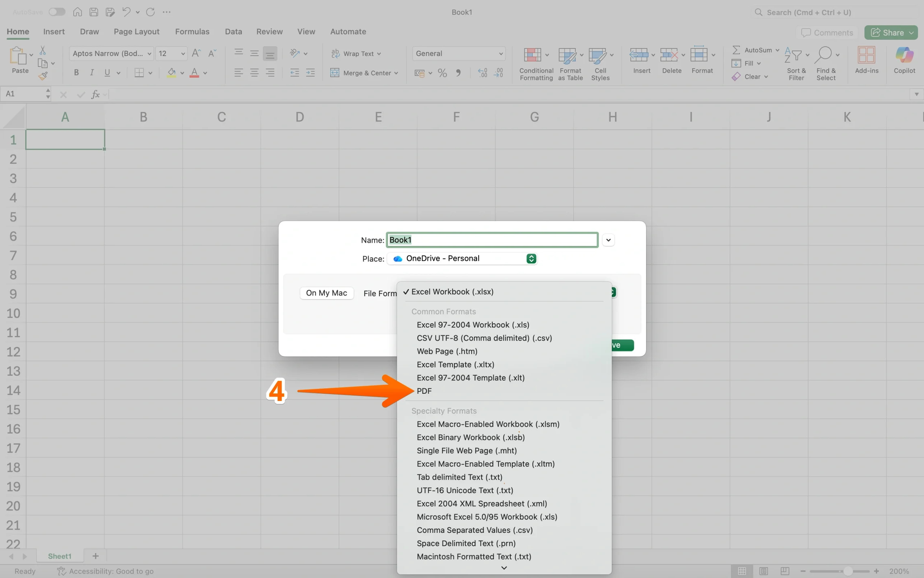Toggle Italic formatting
924x578 pixels.
coord(92,73)
